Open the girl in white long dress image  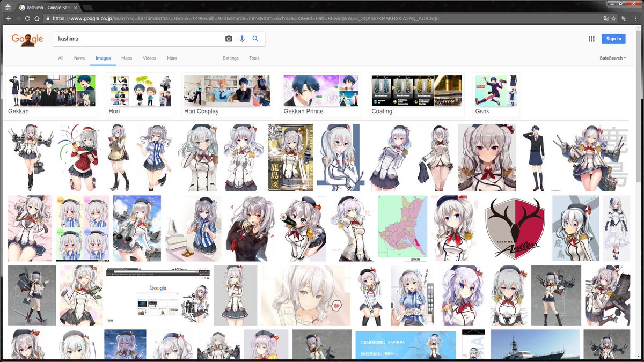617,228
